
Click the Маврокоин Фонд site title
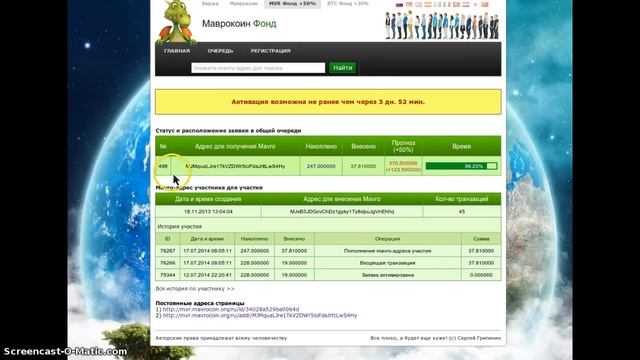coord(239,24)
